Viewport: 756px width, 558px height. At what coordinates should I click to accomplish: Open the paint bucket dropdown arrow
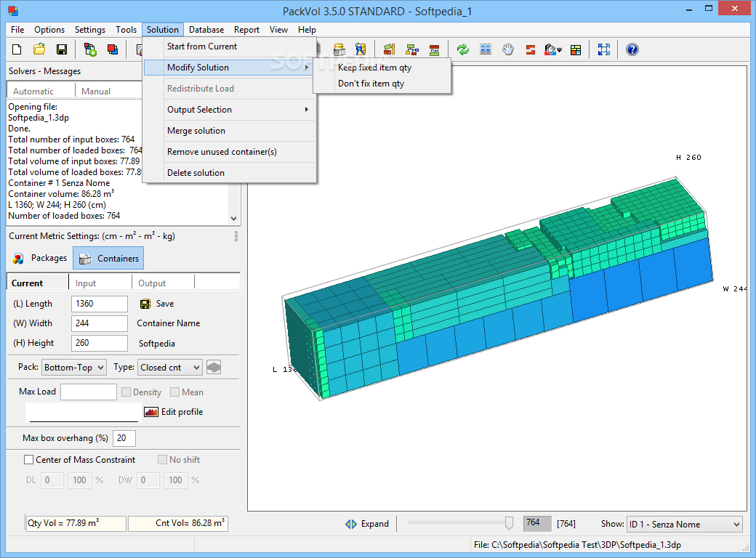pos(559,49)
